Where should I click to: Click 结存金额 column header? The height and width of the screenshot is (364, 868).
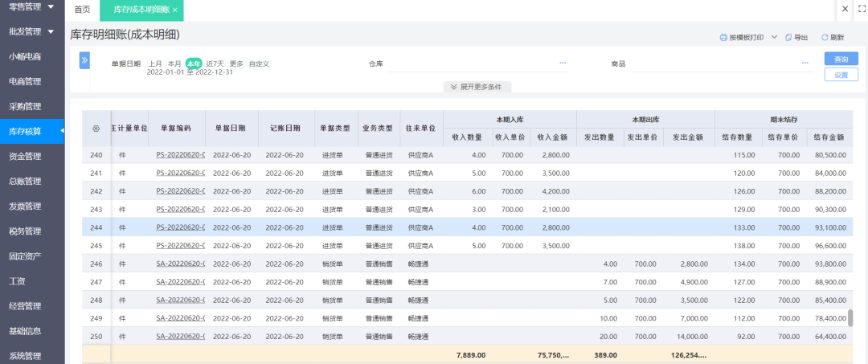(829, 137)
